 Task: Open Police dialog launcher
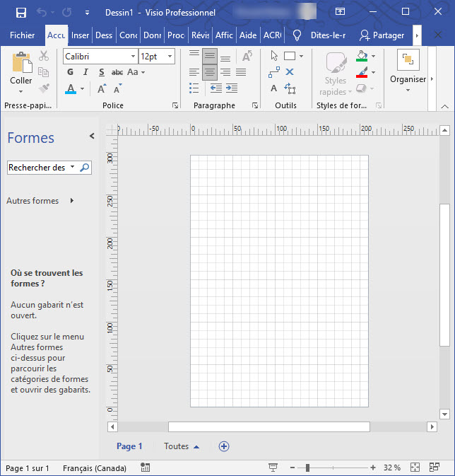[x=175, y=105]
